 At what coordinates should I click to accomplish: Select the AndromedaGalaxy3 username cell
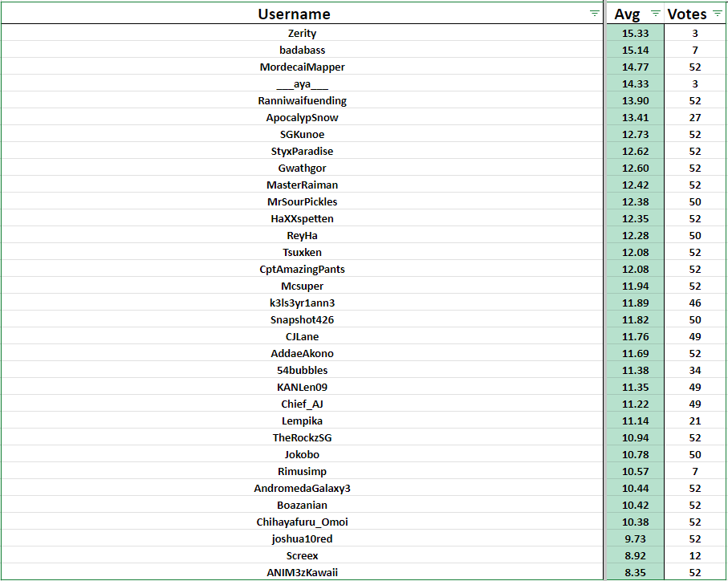tap(302, 488)
